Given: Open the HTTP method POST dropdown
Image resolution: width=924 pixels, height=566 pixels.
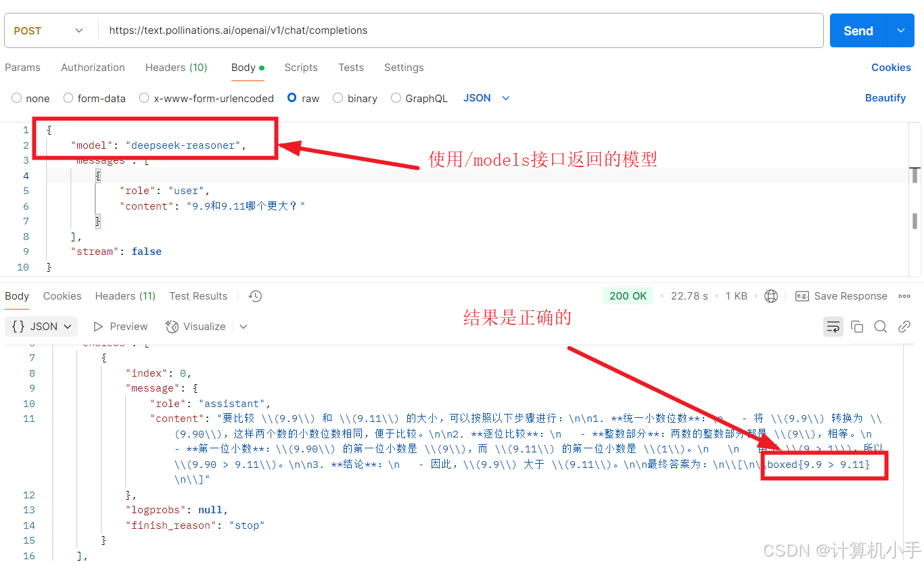Looking at the screenshot, I should [49, 30].
